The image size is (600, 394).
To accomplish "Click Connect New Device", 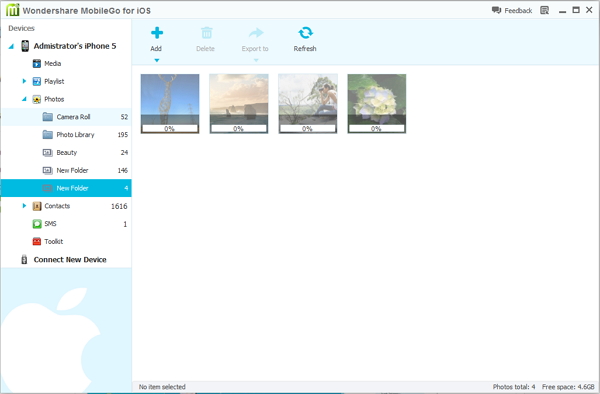I will [x=70, y=260].
